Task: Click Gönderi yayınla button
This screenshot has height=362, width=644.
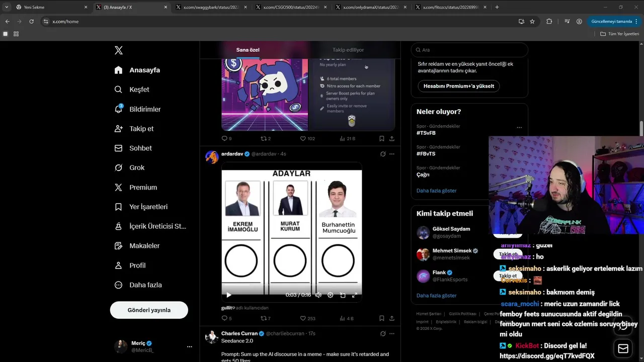Action: click(x=149, y=310)
